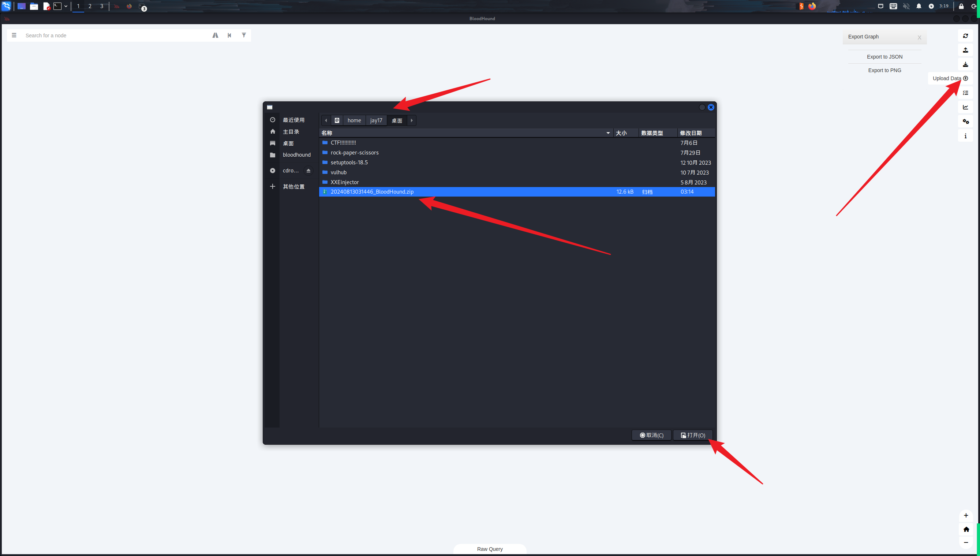Go to jay17 in path bar
The width and height of the screenshot is (980, 556).
tap(376, 120)
